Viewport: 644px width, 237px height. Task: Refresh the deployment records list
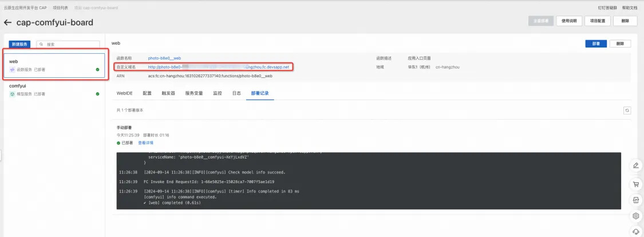[x=627, y=110]
